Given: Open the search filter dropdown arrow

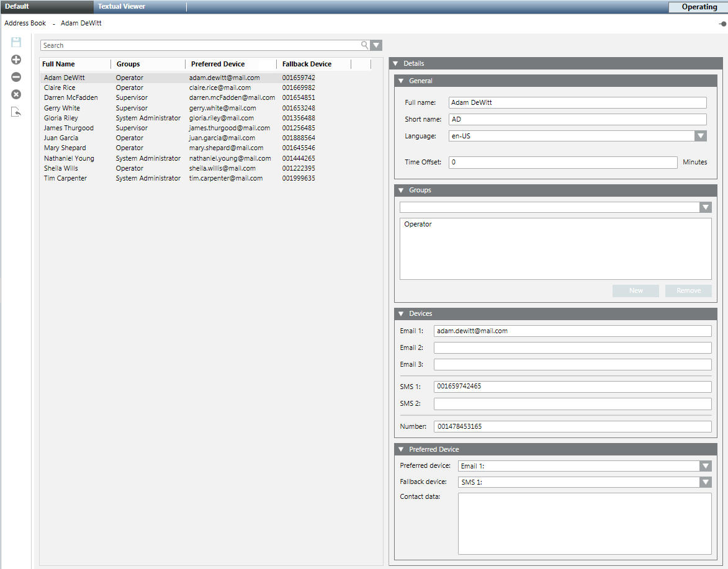Looking at the screenshot, I should coord(376,45).
